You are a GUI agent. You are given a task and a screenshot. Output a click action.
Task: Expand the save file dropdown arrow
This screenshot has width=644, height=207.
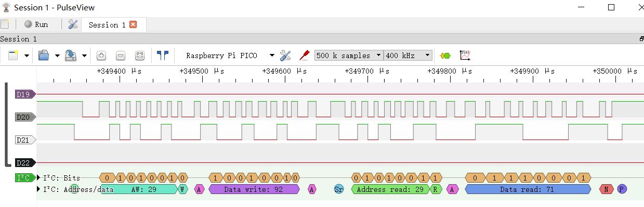coord(84,56)
